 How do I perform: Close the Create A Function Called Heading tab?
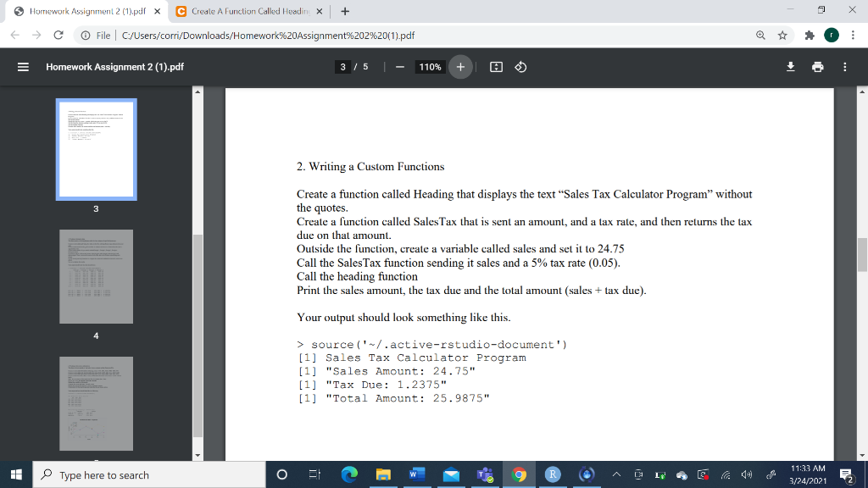[320, 11]
